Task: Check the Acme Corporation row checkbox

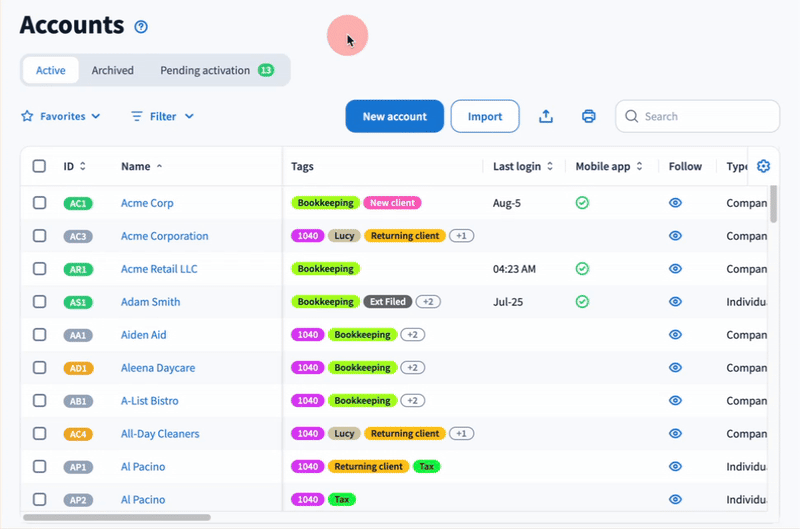Action: coord(39,236)
